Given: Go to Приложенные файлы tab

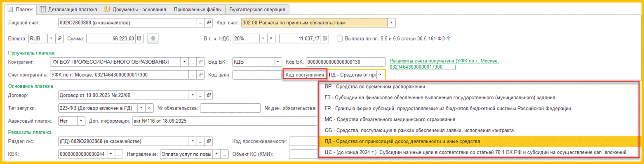Looking at the screenshot, I should (x=198, y=9).
